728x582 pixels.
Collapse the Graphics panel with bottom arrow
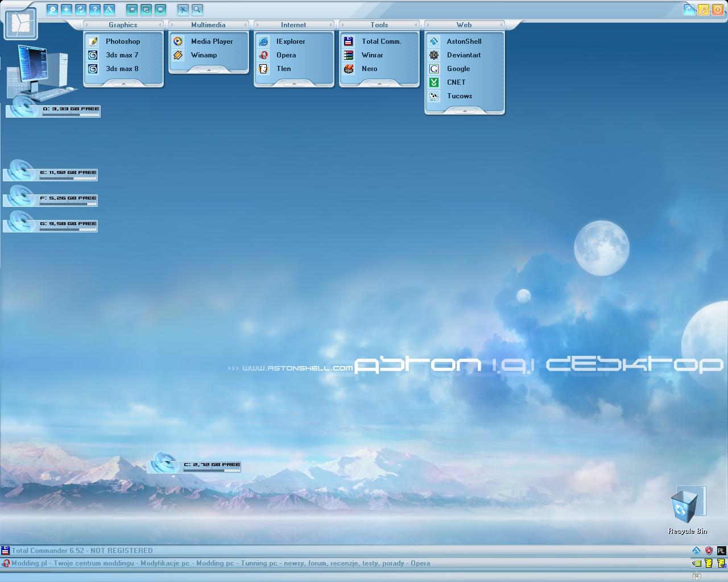[123, 84]
